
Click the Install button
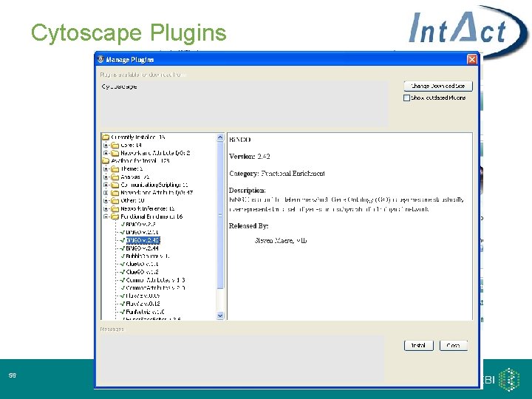point(419,345)
